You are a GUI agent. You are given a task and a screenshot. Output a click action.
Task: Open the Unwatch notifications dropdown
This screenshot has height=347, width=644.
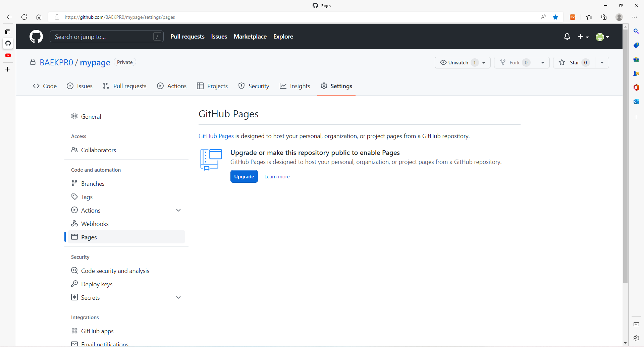(x=463, y=63)
